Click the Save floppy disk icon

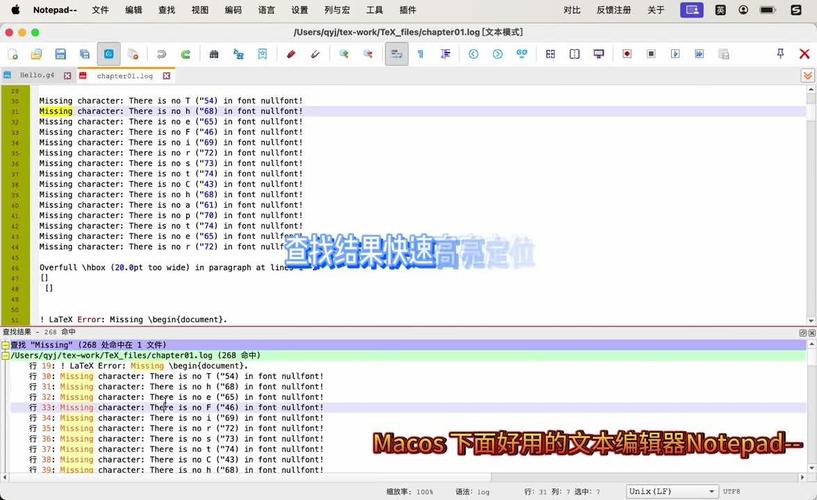point(60,54)
